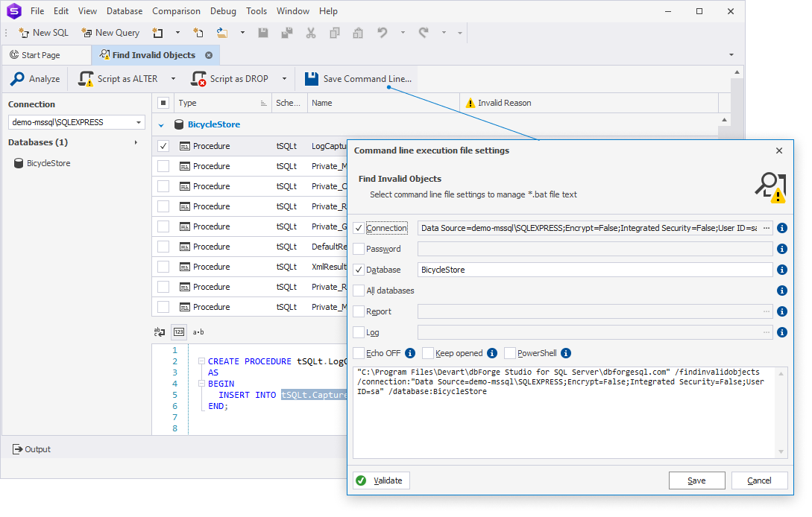Open the Tools menu

(256, 11)
